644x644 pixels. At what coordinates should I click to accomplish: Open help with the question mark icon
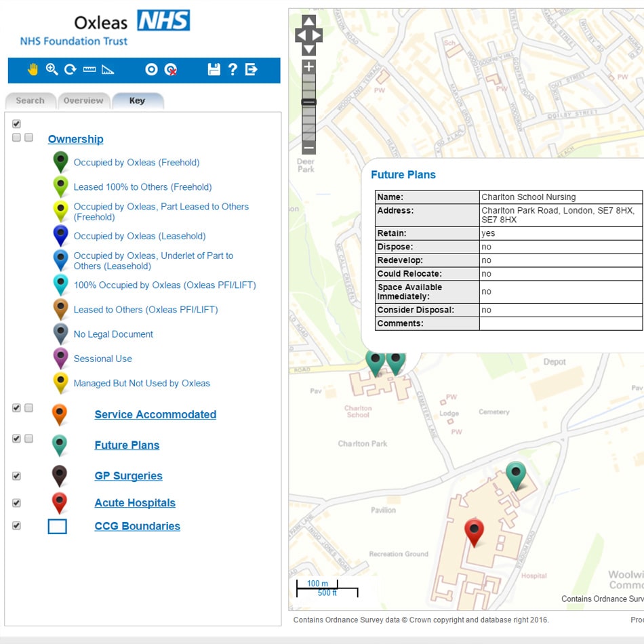233,69
